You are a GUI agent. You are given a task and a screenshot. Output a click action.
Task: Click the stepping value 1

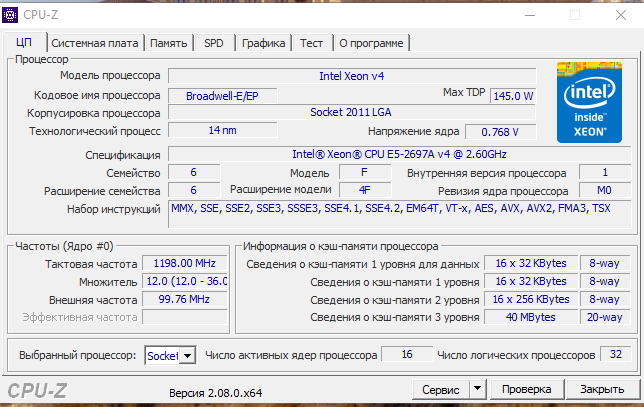[x=605, y=172]
